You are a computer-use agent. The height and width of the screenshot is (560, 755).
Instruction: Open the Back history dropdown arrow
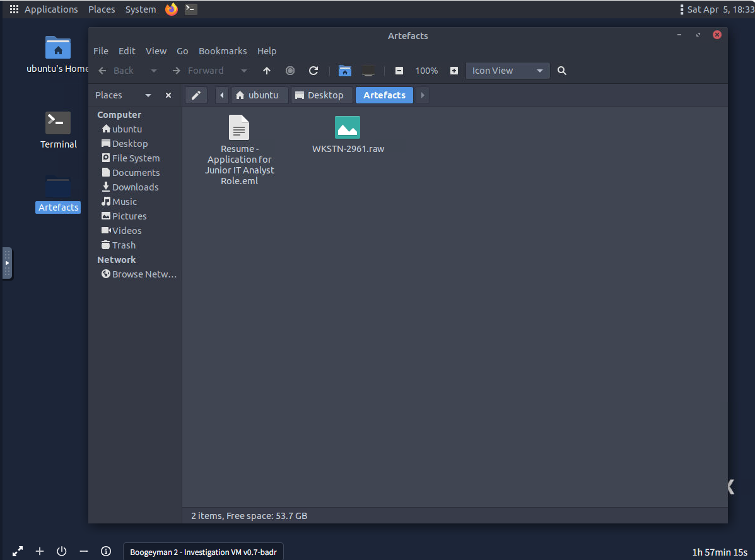coord(154,71)
